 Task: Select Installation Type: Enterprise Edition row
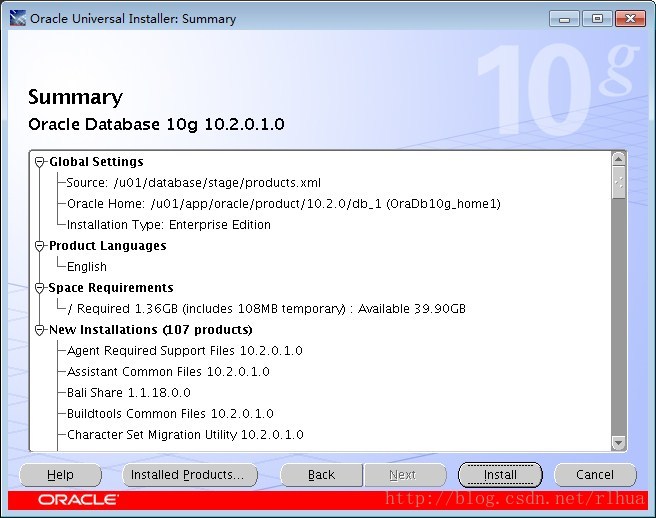click(x=169, y=225)
